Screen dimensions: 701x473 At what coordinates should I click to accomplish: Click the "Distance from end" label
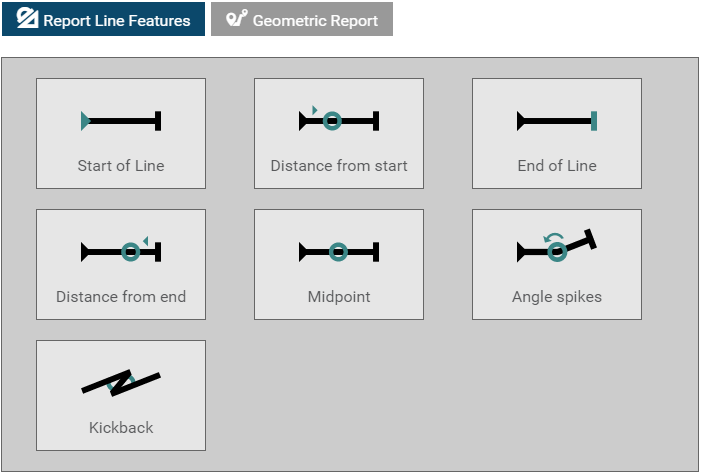pos(121,297)
